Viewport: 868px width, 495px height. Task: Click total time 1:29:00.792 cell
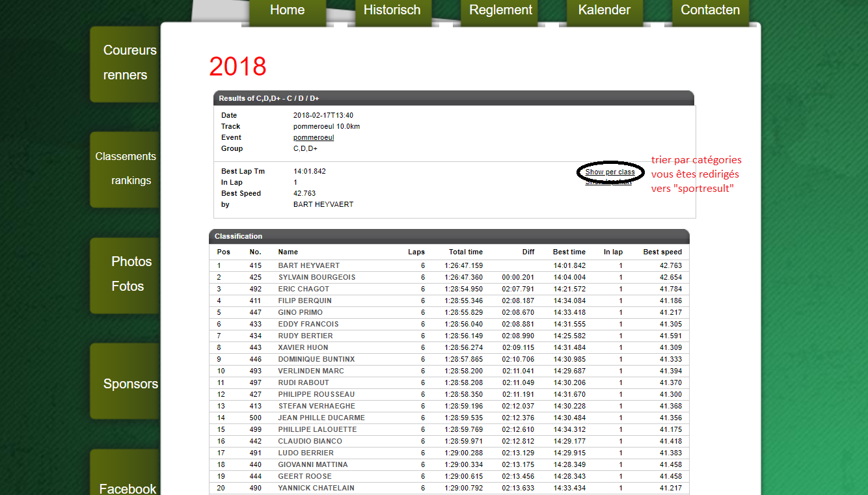coord(464,488)
